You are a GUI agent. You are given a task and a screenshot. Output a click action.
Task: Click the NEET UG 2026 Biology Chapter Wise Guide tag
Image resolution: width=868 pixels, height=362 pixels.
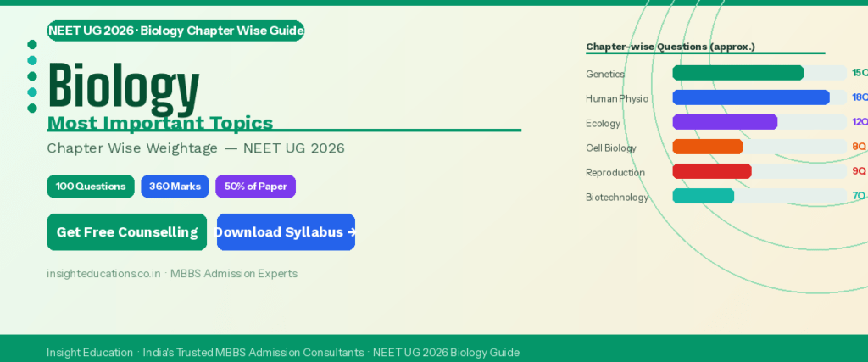click(175, 31)
